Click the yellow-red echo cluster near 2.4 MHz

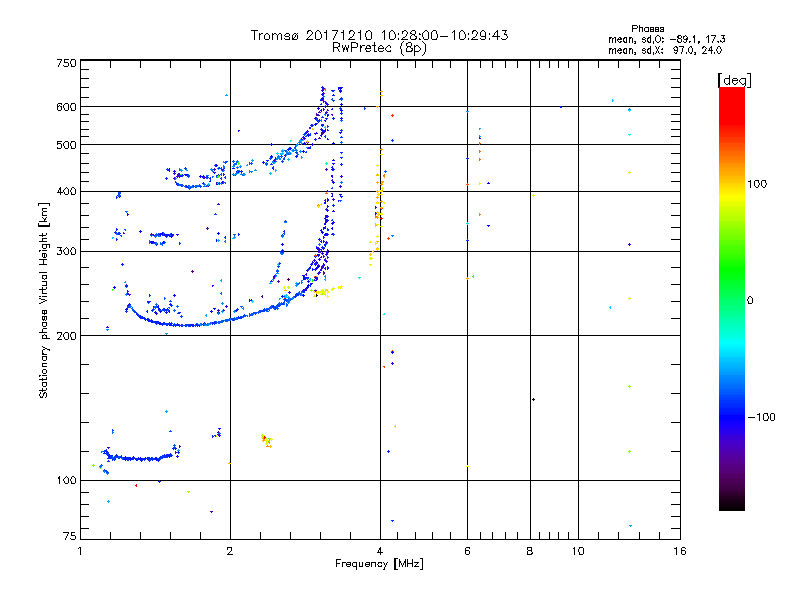(267, 440)
